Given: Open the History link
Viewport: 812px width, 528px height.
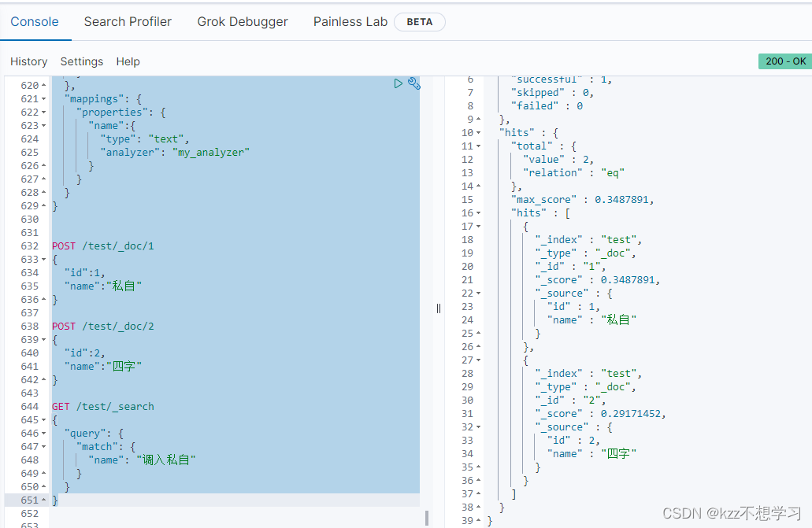Looking at the screenshot, I should click(x=28, y=61).
